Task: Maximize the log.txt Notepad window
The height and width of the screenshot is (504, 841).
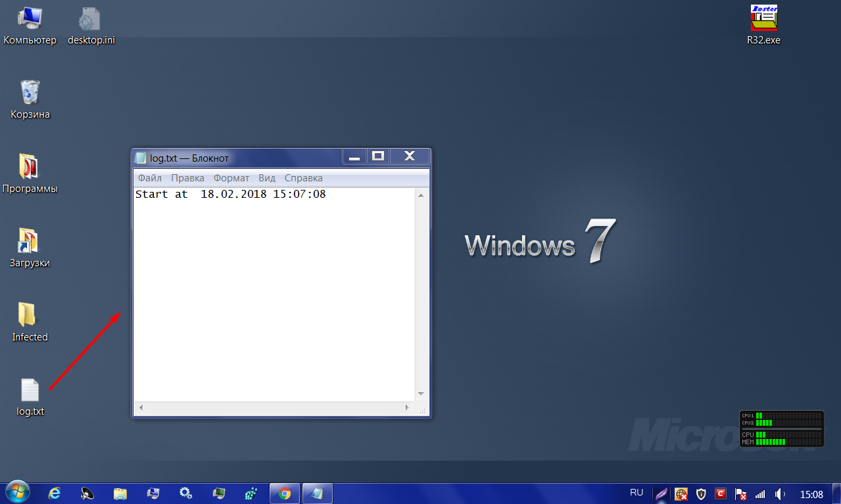Action: click(x=378, y=156)
